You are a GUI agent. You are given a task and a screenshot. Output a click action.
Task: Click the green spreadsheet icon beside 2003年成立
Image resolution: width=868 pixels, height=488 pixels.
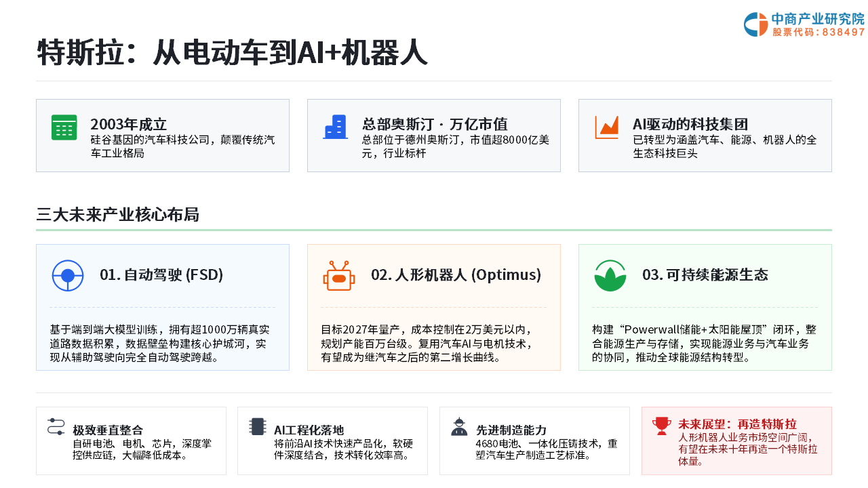click(x=64, y=127)
